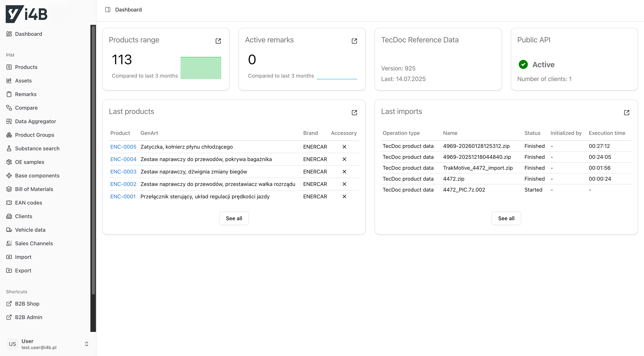Open external link icon on Last imports panel

tap(627, 113)
